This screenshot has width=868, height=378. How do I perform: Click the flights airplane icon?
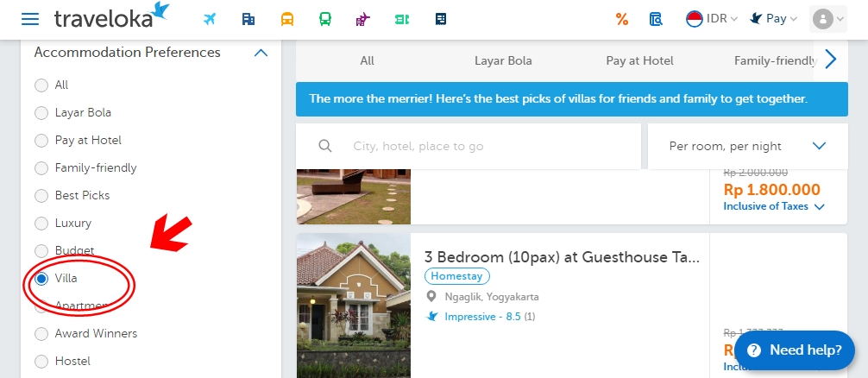pyautogui.click(x=210, y=19)
